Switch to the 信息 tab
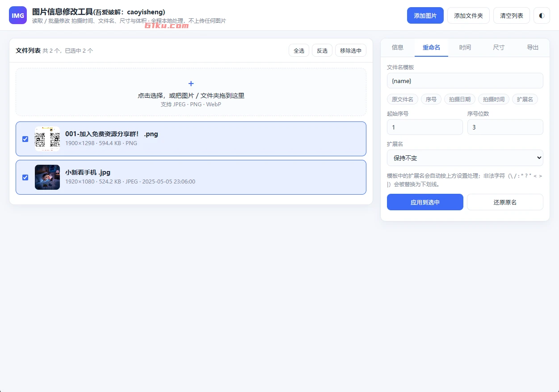Image resolution: width=559 pixels, height=392 pixels. 398,47
